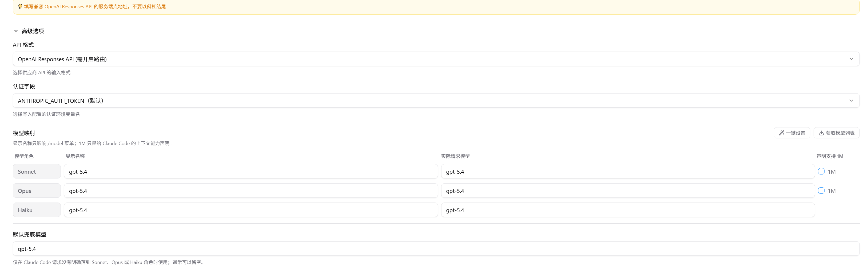Edit the Sonnet actual request model field
Image resolution: width=868 pixels, height=272 pixels.
click(x=628, y=172)
